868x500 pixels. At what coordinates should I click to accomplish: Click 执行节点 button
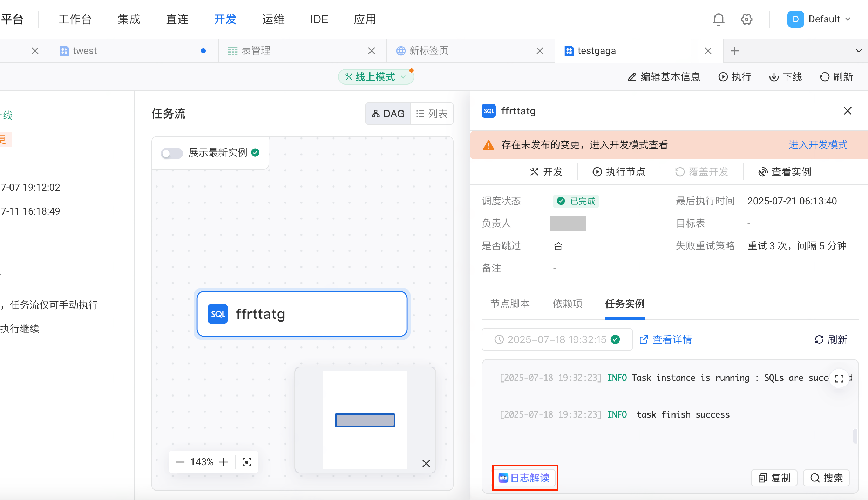[619, 172]
